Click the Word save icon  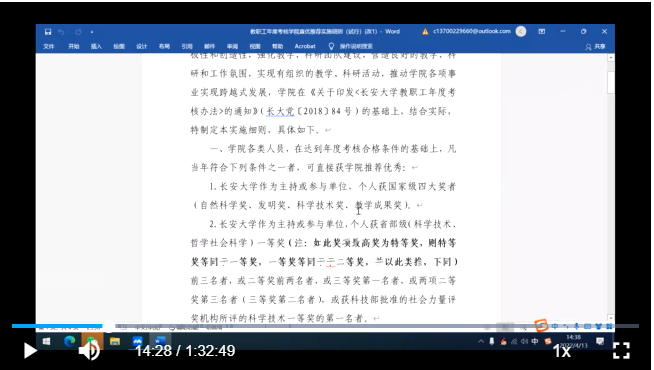pyautogui.click(x=48, y=32)
